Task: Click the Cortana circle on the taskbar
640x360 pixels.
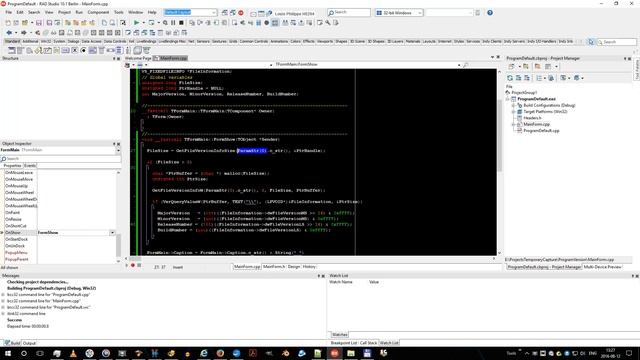Action: coord(24,353)
